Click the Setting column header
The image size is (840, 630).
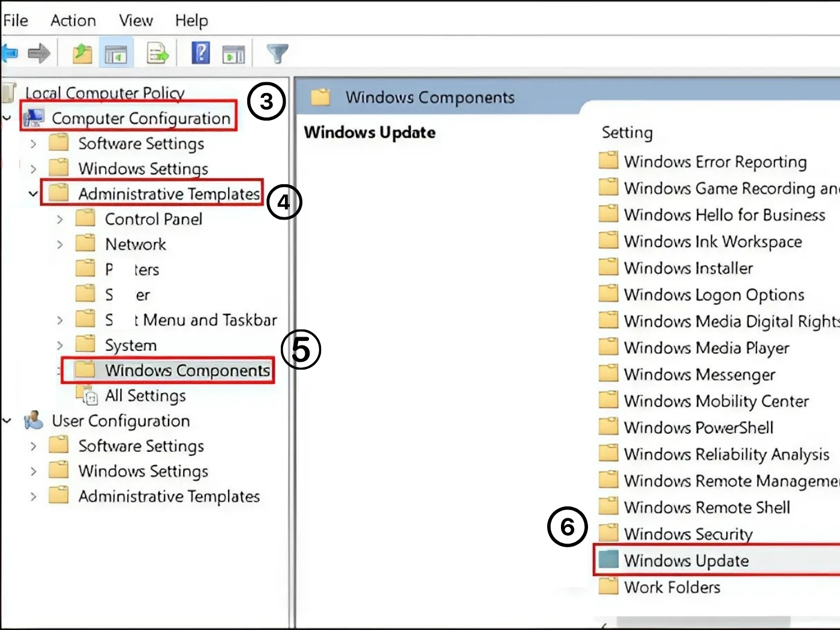click(x=627, y=132)
